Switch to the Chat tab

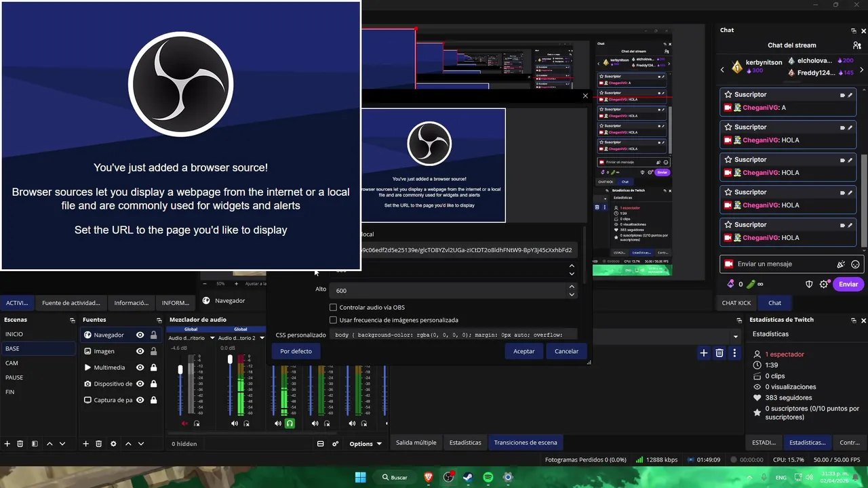click(774, 303)
